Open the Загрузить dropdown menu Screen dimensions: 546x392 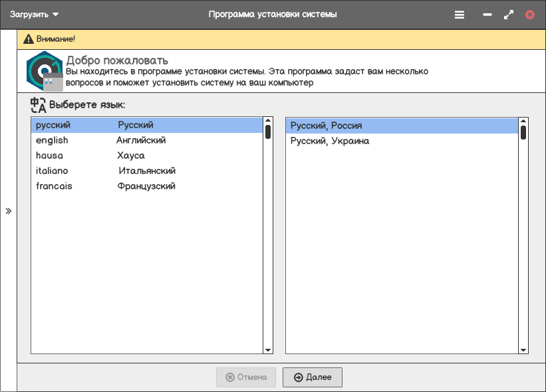coord(35,15)
